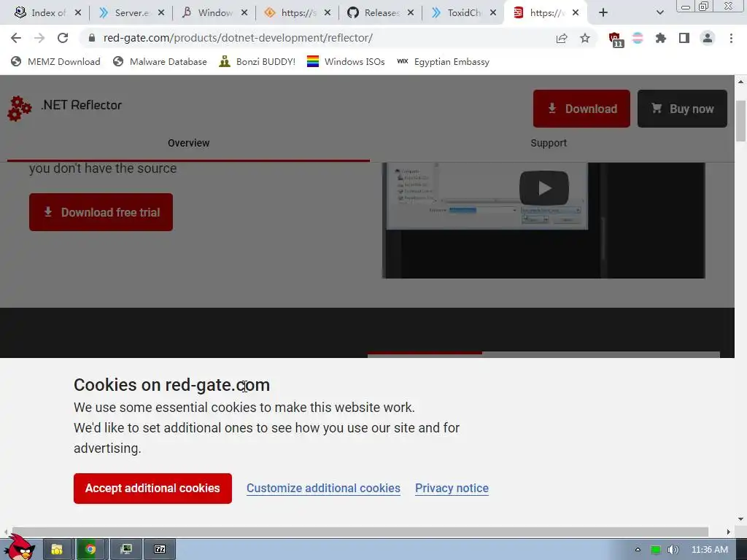This screenshot has height=560, width=747.
Task: Click the browser forward arrow
Action: [x=39, y=38]
